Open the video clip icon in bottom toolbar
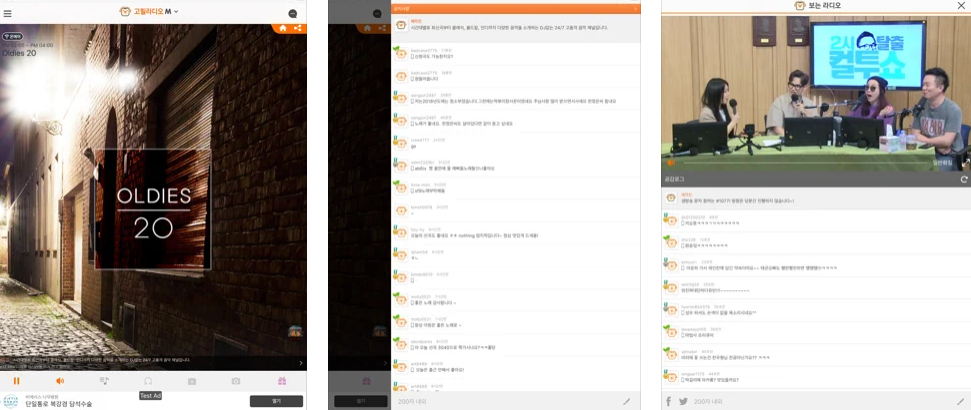This screenshot has height=410, width=971. (192, 381)
